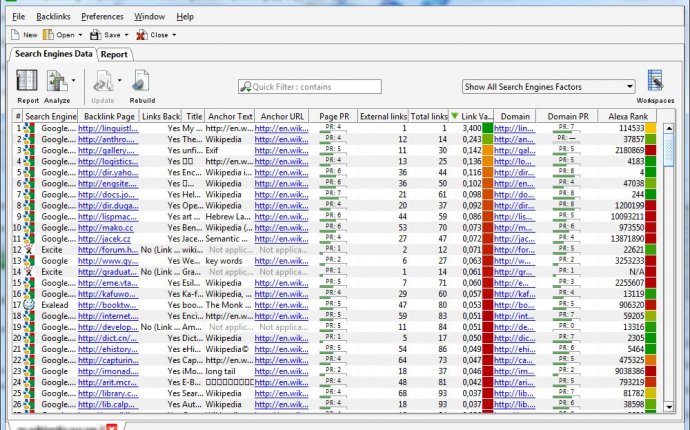Click the Close project toolbar icon
This screenshot has width=690, height=430.
(141, 35)
